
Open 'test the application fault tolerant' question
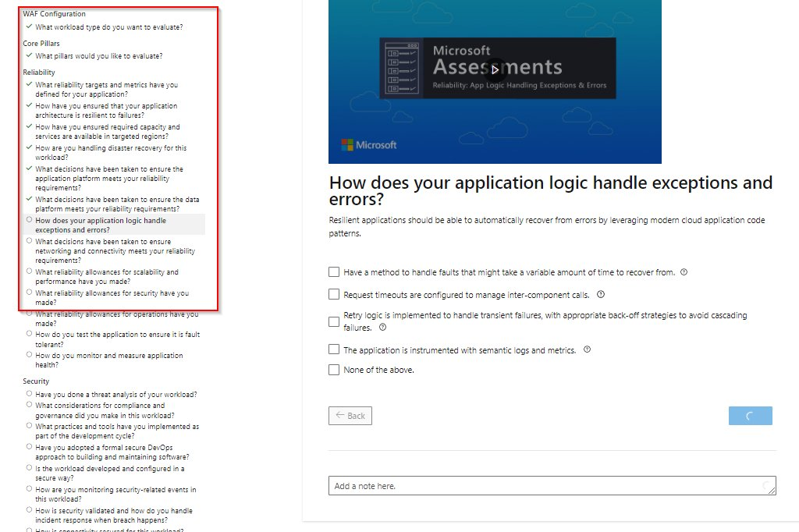[117, 339]
